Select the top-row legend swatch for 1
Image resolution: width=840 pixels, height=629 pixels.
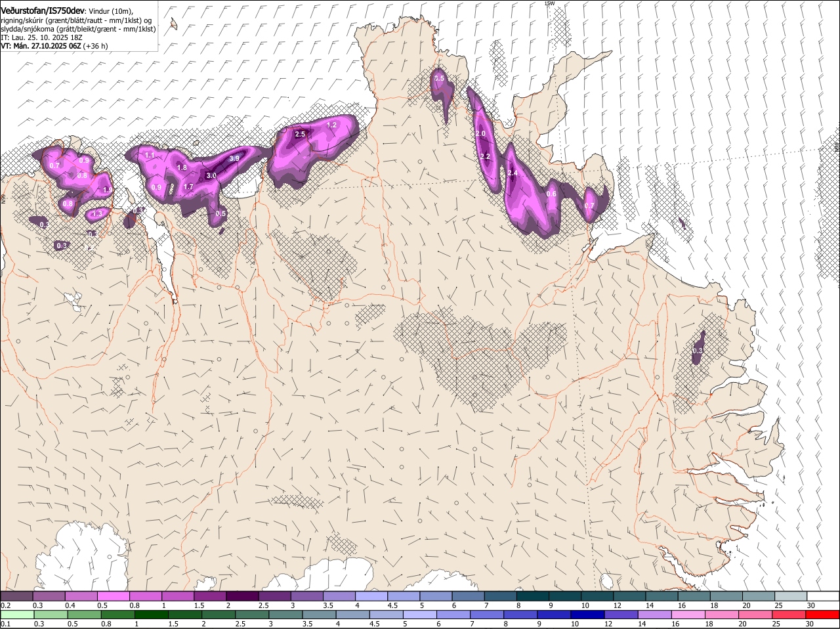(x=178, y=596)
